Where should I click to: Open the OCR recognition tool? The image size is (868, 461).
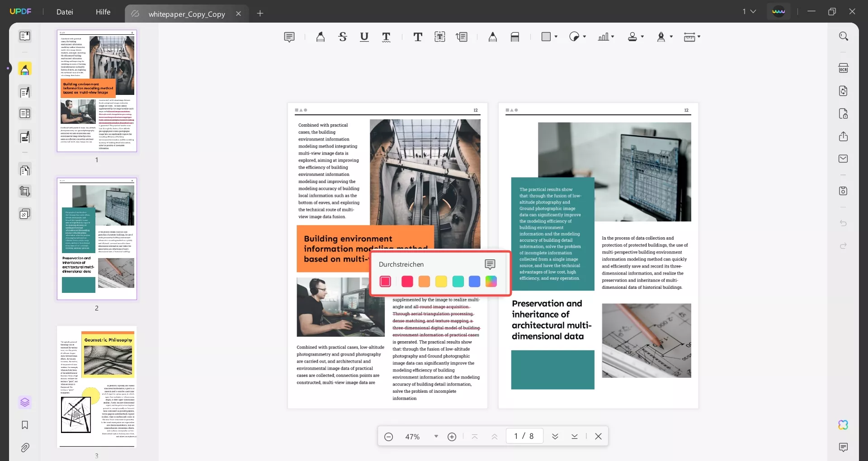[843, 68]
